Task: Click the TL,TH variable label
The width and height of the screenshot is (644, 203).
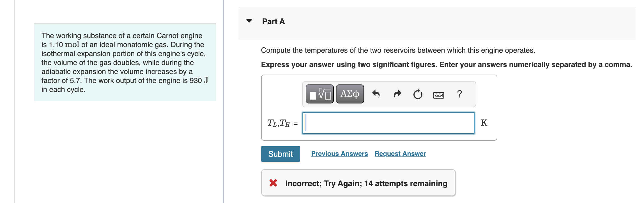Action: point(279,123)
